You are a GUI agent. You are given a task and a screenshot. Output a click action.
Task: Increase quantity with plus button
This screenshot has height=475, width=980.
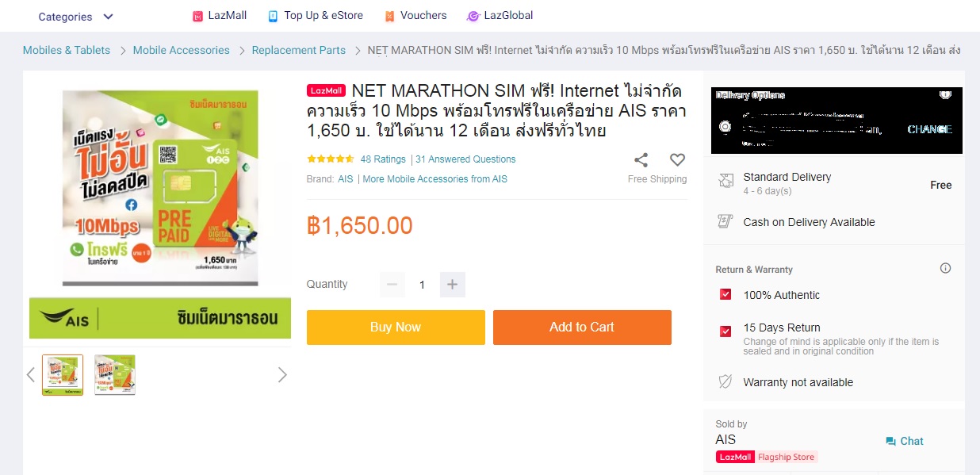click(x=452, y=284)
